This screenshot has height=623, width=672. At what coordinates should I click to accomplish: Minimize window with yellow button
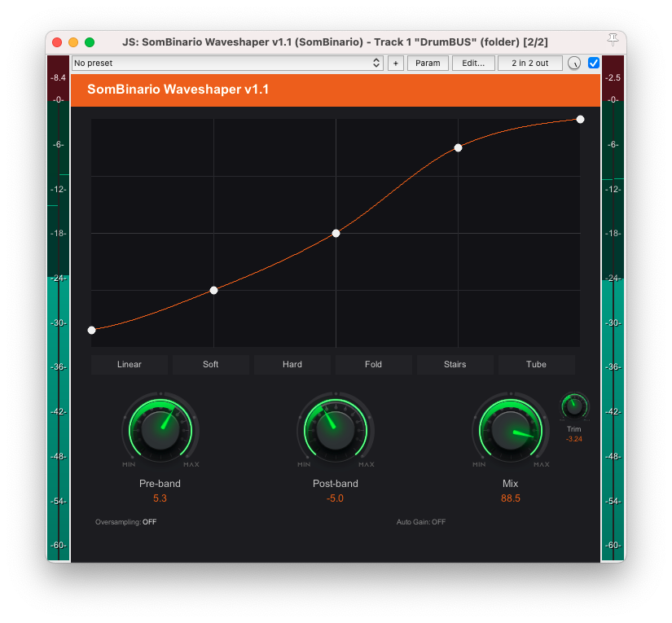coord(73,42)
